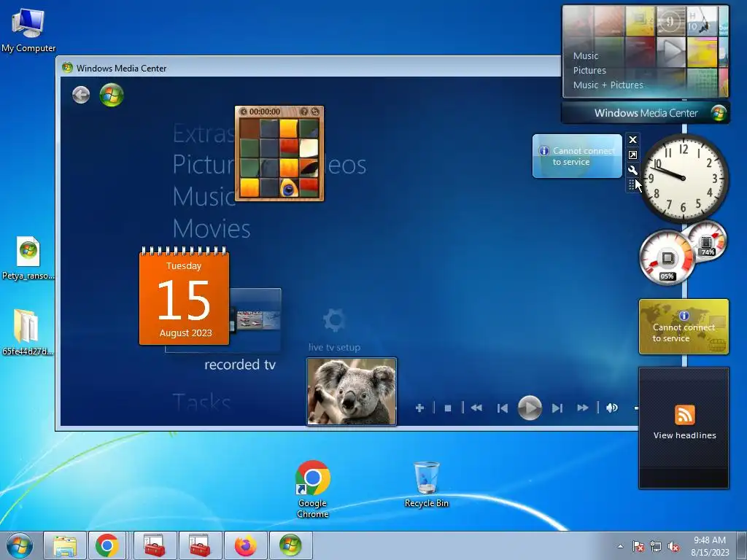747x560 pixels.
Task: Select the 65fe44d27d... zip folder
Action: pos(27,332)
